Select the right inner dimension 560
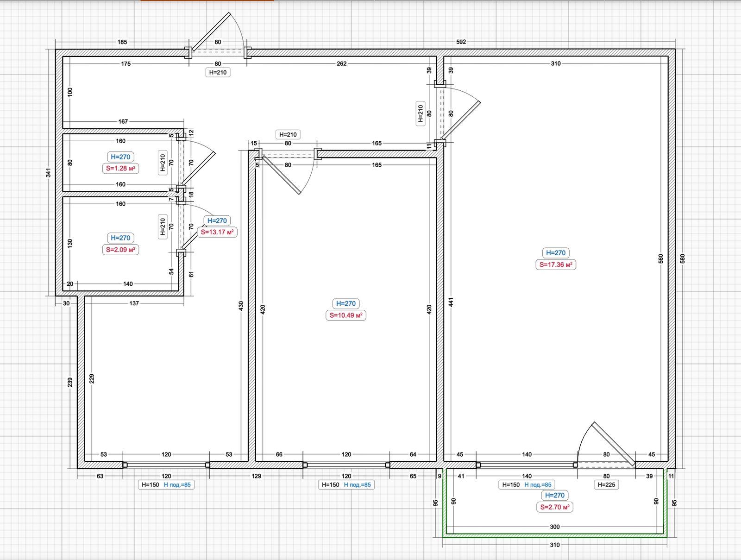Screen dimensions: 741x560 click(661, 258)
